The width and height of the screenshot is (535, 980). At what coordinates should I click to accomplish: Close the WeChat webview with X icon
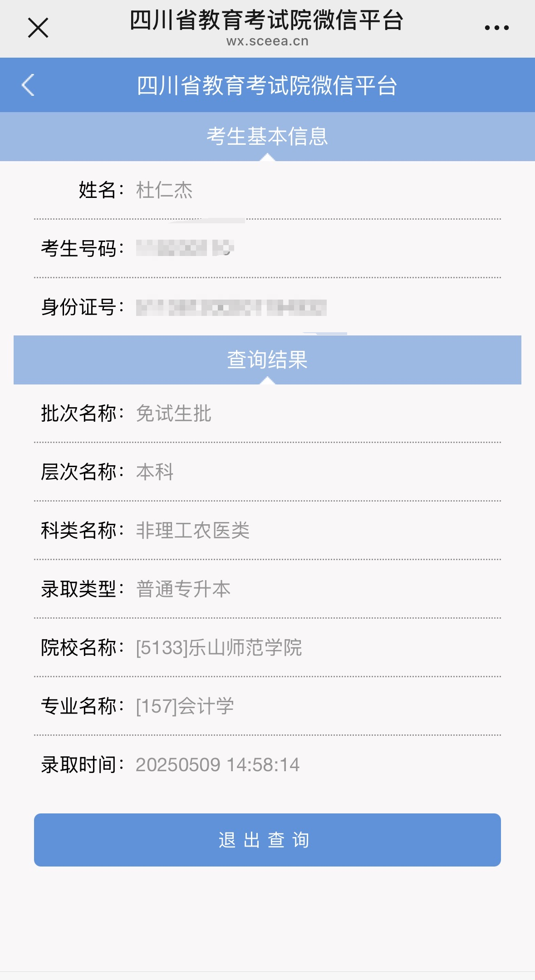(x=38, y=28)
